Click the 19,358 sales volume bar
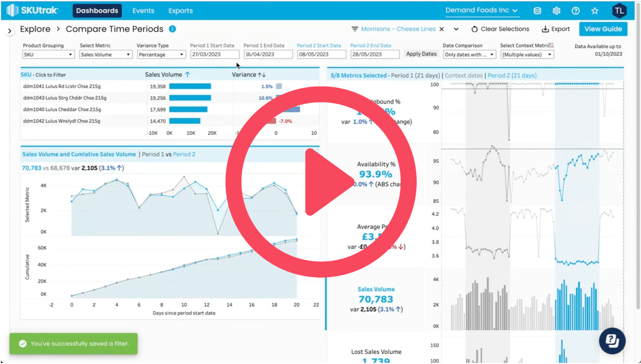 [190, 86]
